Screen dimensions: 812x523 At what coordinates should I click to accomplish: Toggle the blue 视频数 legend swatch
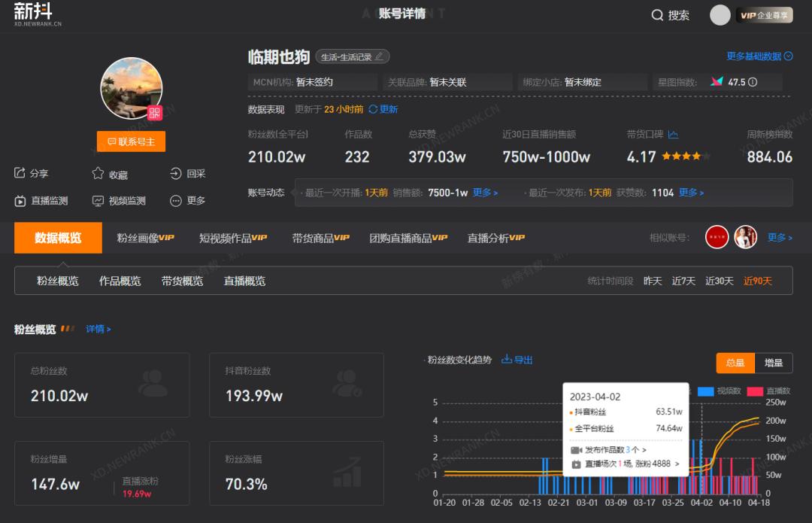click(705, 391)
